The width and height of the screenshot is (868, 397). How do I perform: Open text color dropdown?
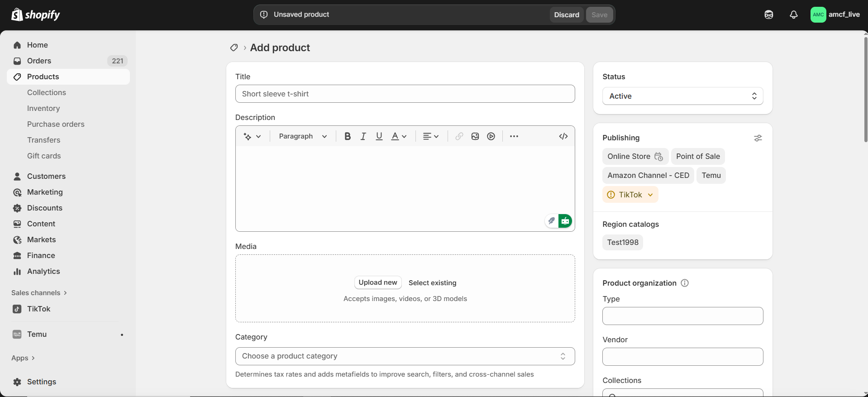[x=399, y=136]
